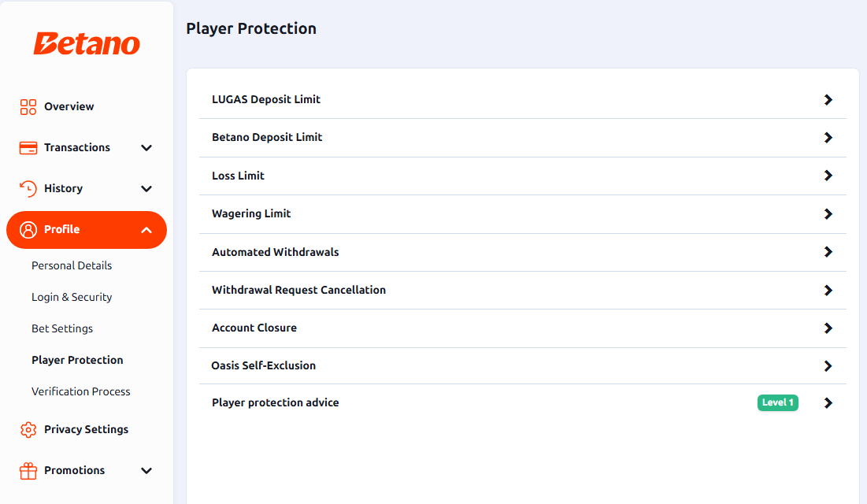
Task: Click the Profile user icon
Action: (x=28, y=230)
